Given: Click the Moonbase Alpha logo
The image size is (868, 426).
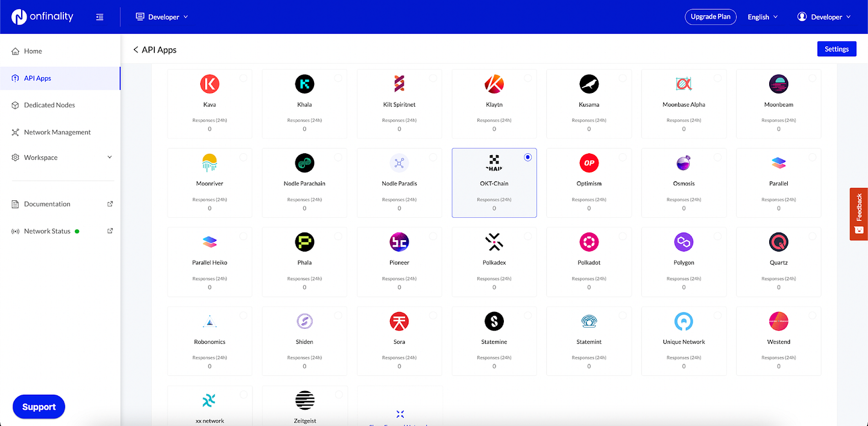Looking at the screenshot, I should point(684,84).
